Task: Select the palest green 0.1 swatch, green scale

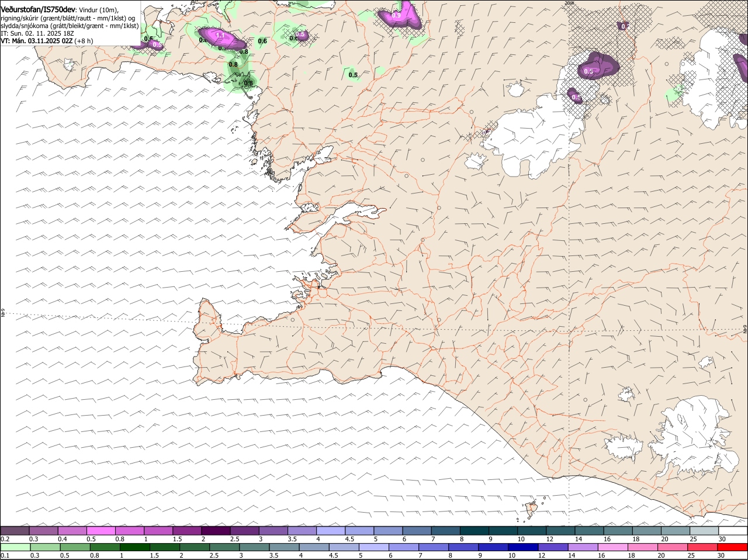Action: point(15,547)
